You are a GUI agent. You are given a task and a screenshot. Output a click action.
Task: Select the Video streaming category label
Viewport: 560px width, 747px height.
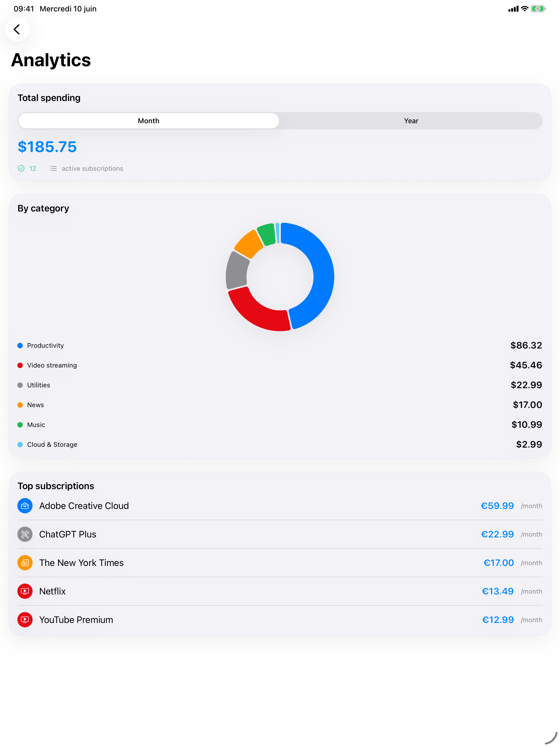coord(52,365)
